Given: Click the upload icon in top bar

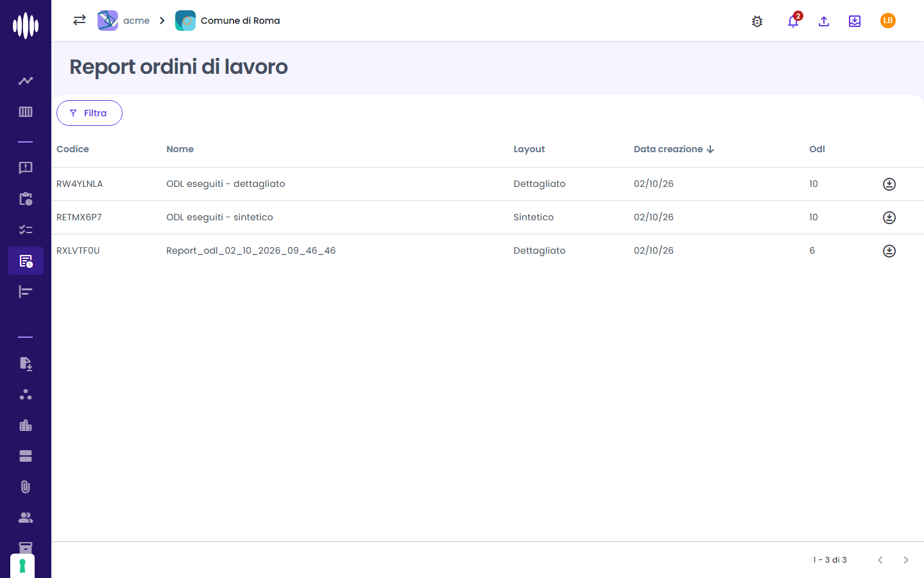Looking at the screenshot, I should (824, 21).
